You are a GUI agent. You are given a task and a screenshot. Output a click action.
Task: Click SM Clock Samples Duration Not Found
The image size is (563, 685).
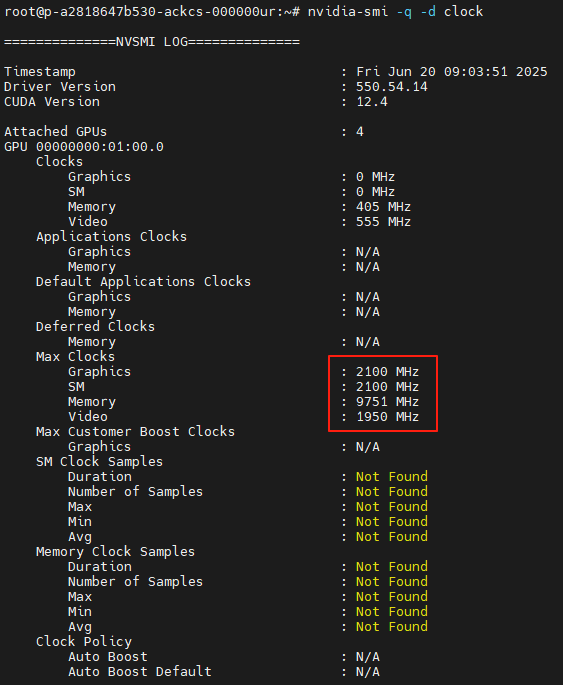(392, 477)
